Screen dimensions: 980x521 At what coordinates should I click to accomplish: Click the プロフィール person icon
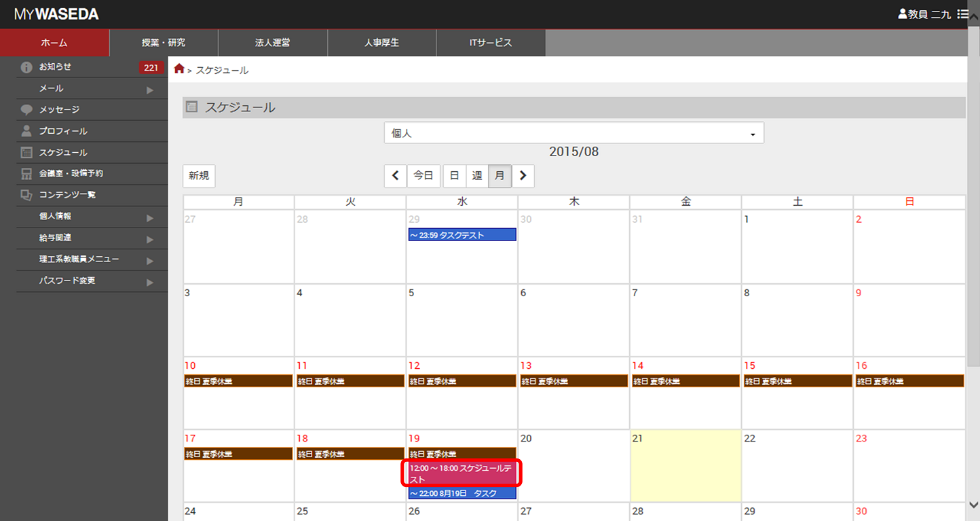pos(26,131)
